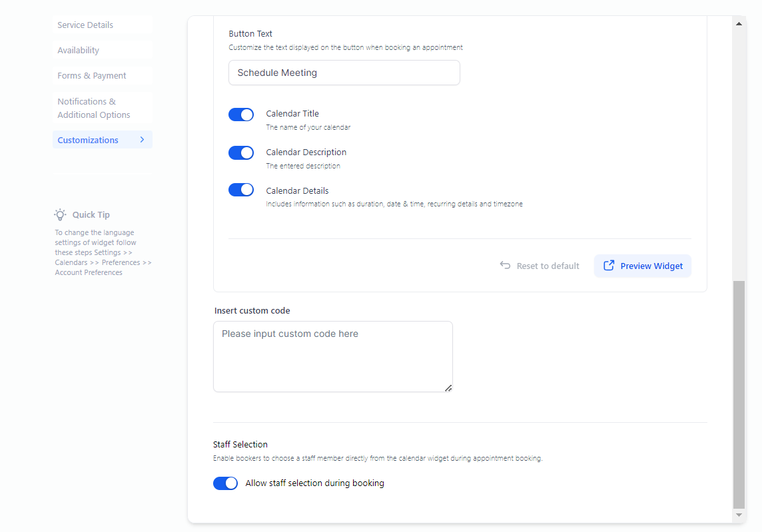Click the scrollbar down arrow
The width and height of the screenshot is (762, 532).
[739, 515]
